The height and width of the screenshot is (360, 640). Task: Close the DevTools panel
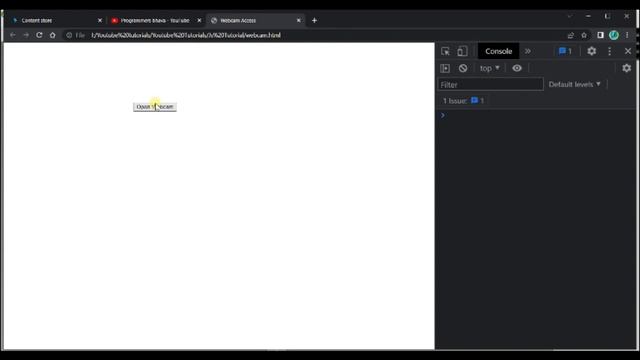click(628, 51)
